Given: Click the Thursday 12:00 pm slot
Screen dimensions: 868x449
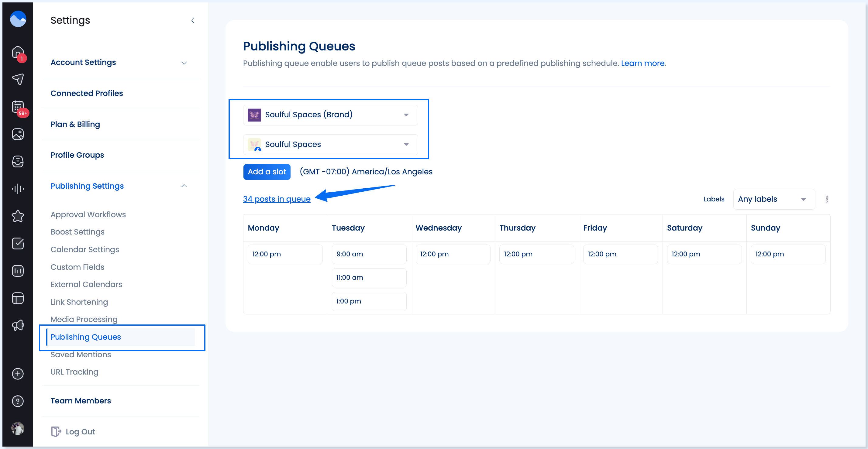Looking at the screenshot, I should coord(536,254).
